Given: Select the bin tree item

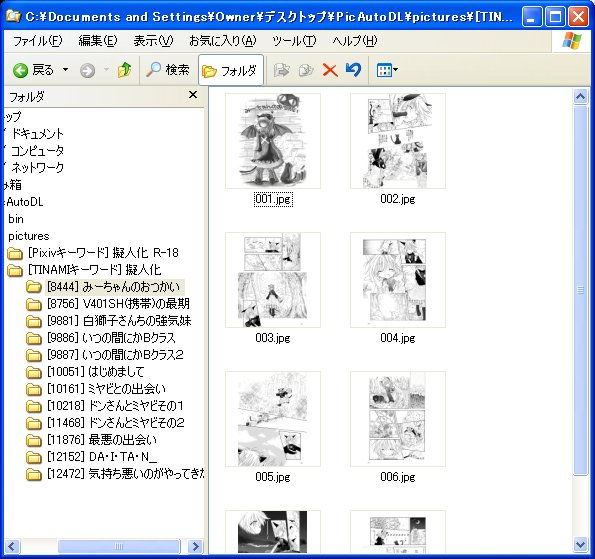Looking at the screenshot, I should coord(16,219).
